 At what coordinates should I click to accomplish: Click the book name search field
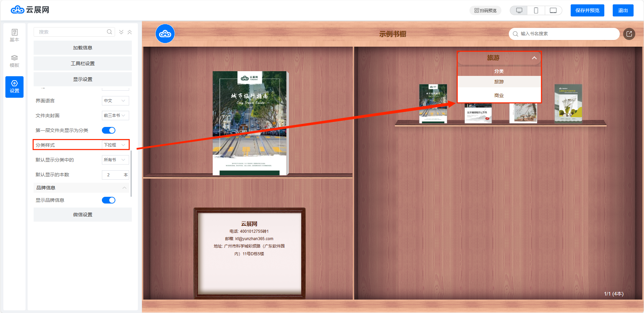(x=567, y=34)
